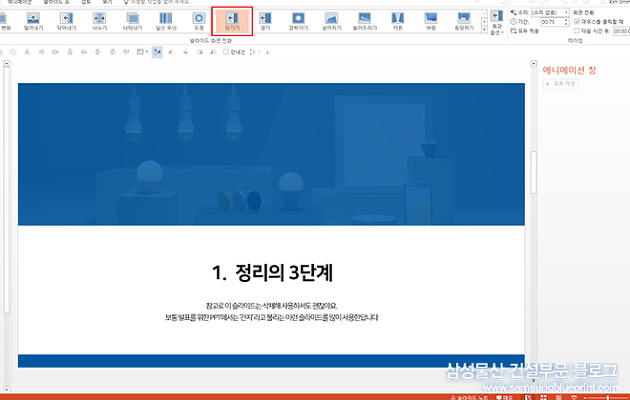Switch to Reading view in status bar
The width and height of the screenshot is (630, 400).
558,397
